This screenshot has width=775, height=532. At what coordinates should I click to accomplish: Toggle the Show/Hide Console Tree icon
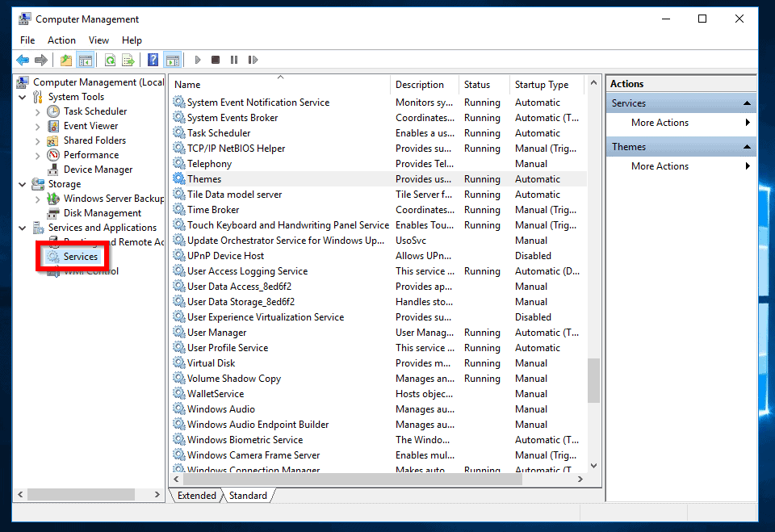coord(86,60)
